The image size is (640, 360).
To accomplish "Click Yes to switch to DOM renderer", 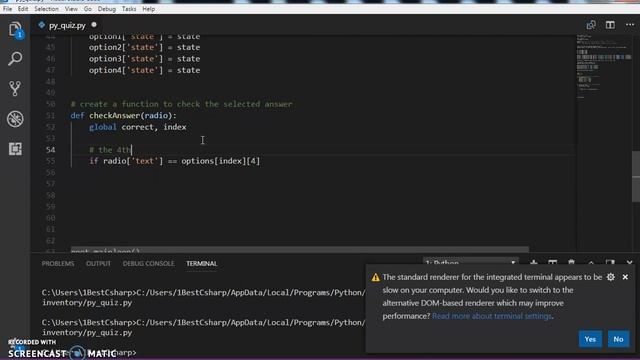I will click(590, 339).
